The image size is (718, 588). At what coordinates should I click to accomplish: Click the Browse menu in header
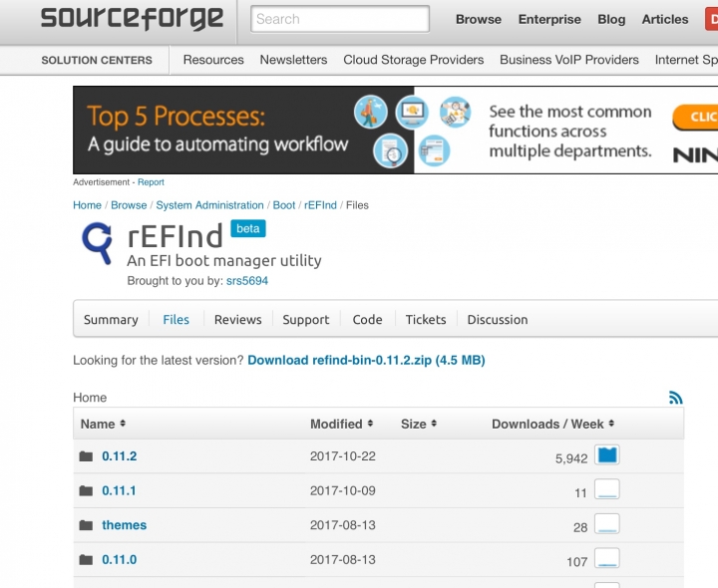[479, 19]
